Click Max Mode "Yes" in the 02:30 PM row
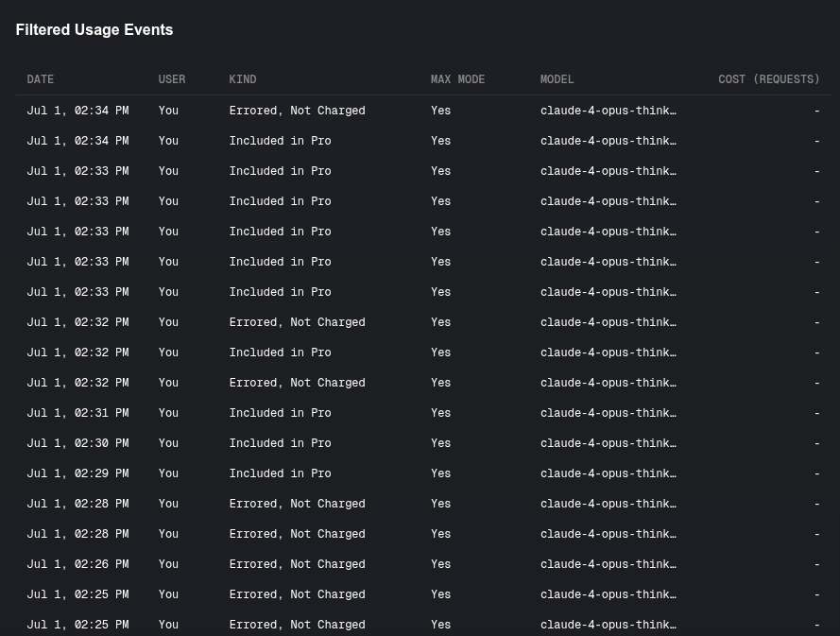 (441, 443)
